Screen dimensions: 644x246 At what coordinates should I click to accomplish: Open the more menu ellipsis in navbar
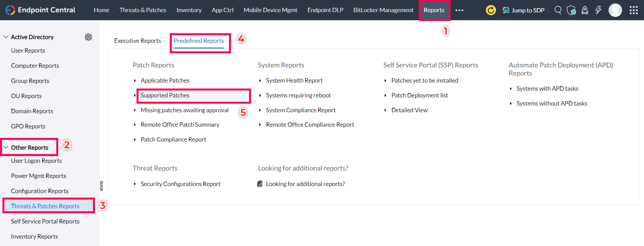point(459,10)
